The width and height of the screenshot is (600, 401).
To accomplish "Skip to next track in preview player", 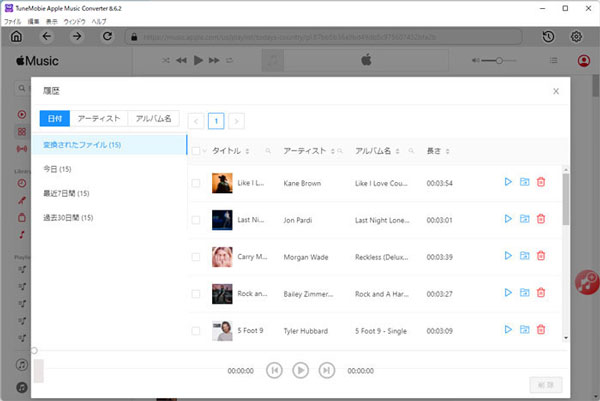I will [x=327, y=370].
